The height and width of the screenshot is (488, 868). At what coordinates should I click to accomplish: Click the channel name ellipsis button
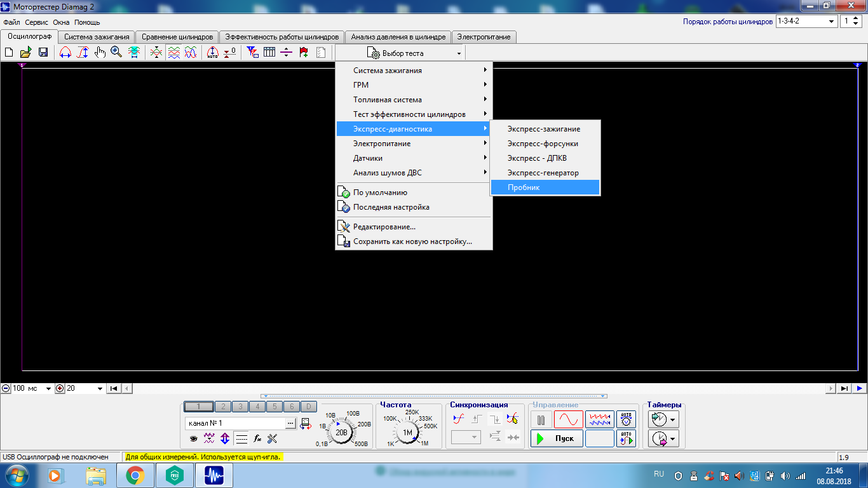point(290,423)
